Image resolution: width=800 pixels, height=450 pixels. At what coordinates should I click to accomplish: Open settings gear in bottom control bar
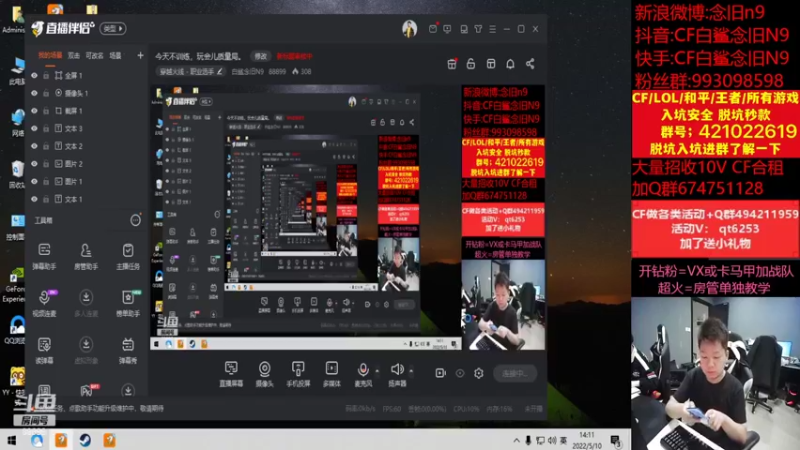tap(479, 373)
